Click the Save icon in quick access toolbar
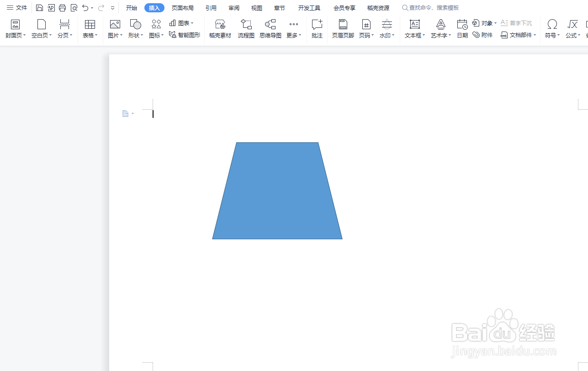 point(39,8)
